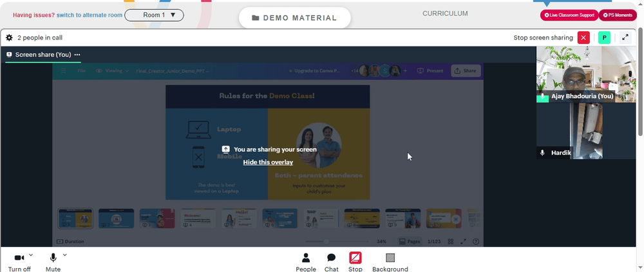Select slide thumbnail 1 in Canva strip
The image size is (644, 272).
pos(75,218)
